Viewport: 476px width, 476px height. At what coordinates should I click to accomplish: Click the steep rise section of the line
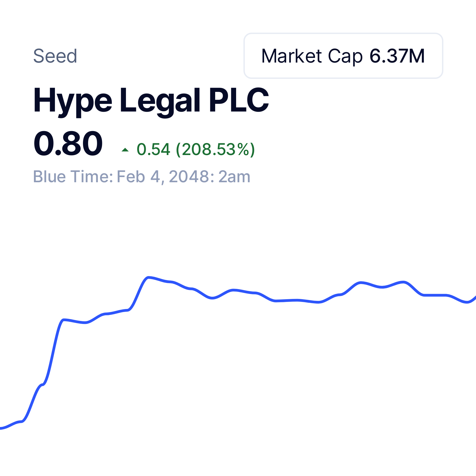(x=52, y=354)
